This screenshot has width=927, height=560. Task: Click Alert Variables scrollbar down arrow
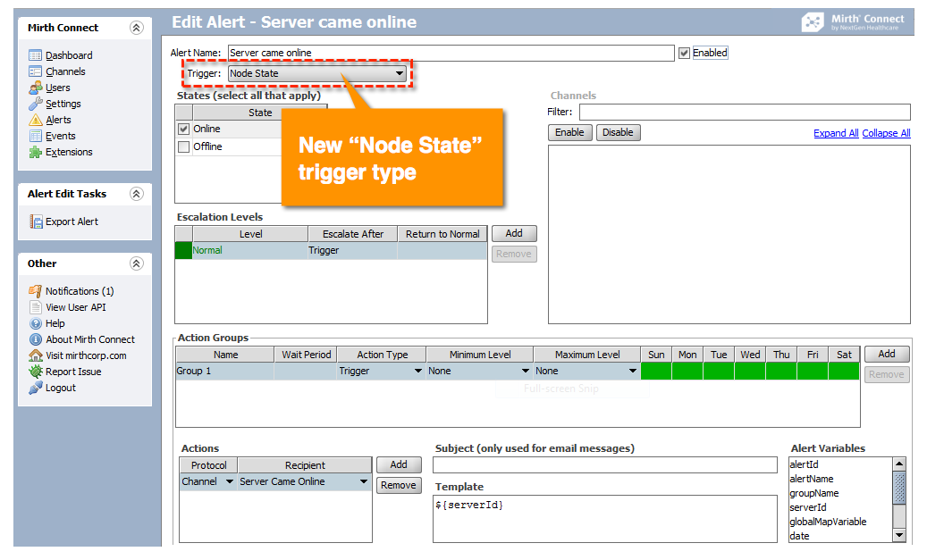pyautogui.click(x=899, y=535)
